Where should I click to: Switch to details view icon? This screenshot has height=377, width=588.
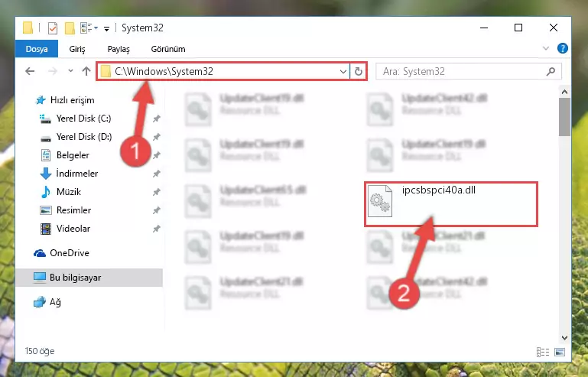click(x=543, y=352)
